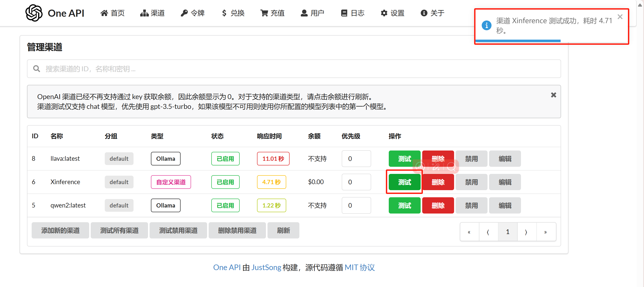Sort by the 响应时间 column header

[269, 136]
